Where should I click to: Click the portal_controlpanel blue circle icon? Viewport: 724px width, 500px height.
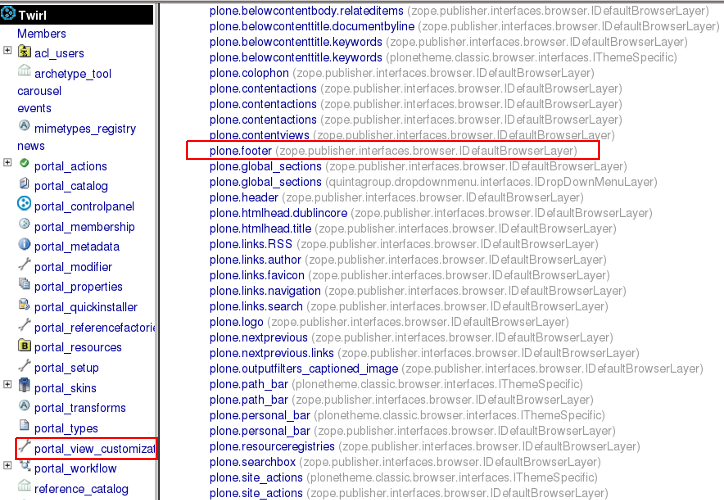(x=24, y=203)
